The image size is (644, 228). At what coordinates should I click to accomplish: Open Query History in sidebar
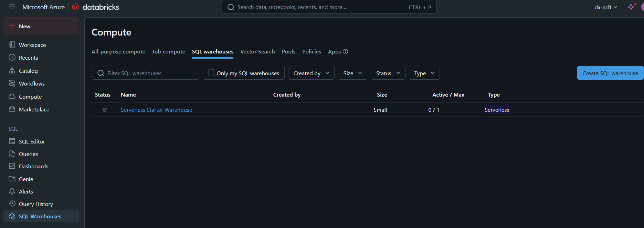point(36,204)
